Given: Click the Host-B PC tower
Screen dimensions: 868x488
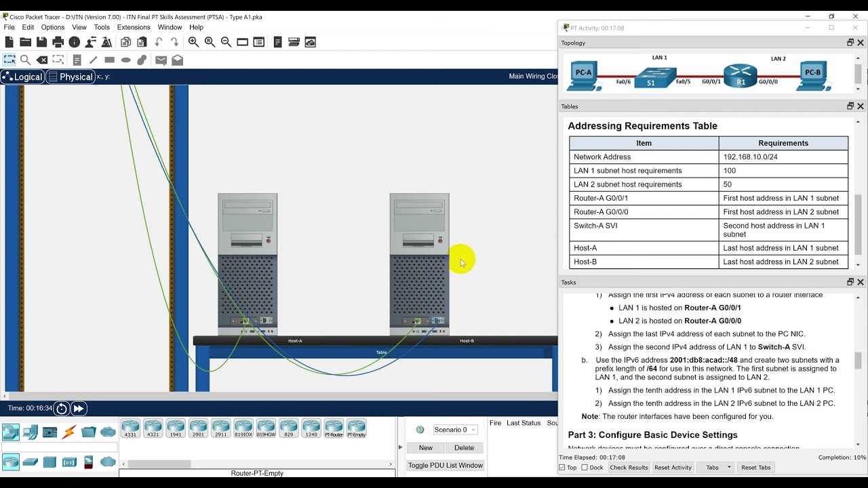Looking at the screenshot, I should click(x=419, y=264).
